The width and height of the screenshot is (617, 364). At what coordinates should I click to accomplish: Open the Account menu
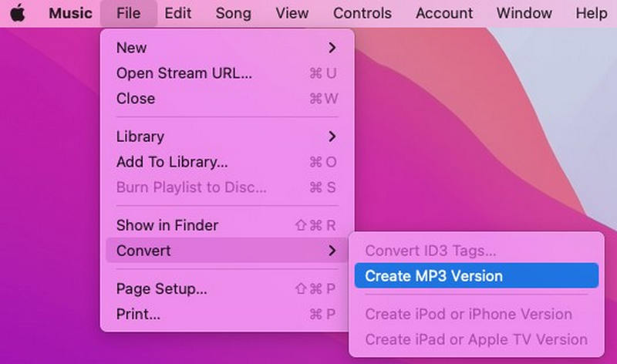coord(444,13)
